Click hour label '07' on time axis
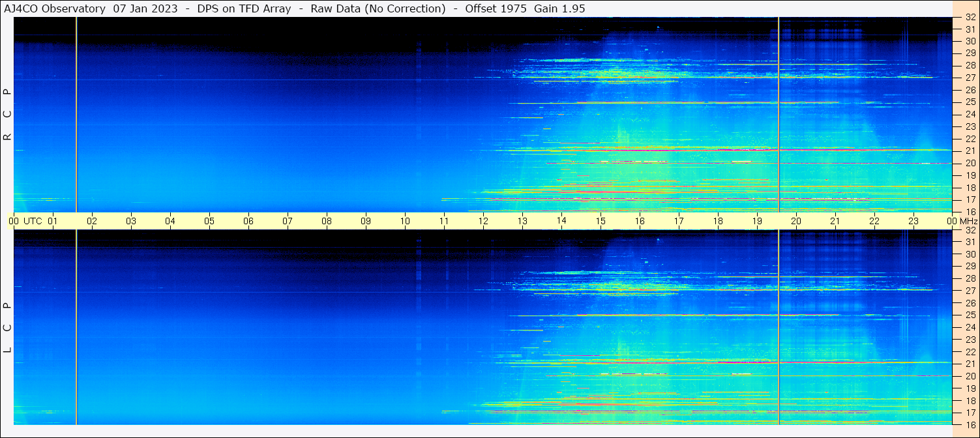This screenshot has height=438, width=980. coord(288,221)
